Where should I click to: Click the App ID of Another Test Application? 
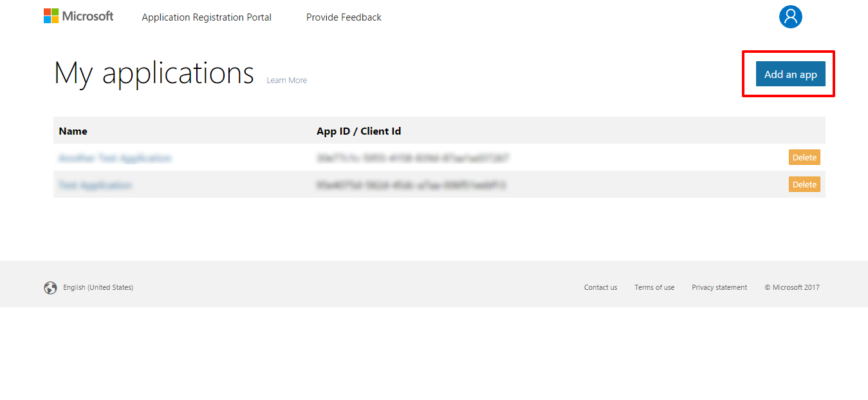pyautogui.click(x=412, y=158)
